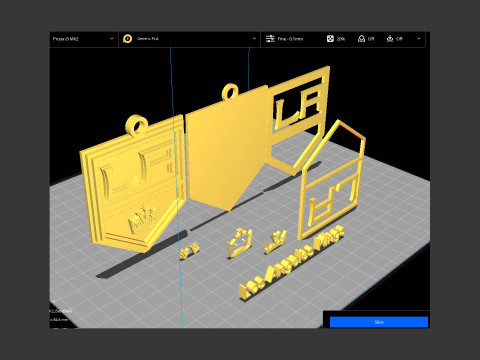The image size is (480, 360).
Task: Click the infill density icon
Action: (330, 39)
